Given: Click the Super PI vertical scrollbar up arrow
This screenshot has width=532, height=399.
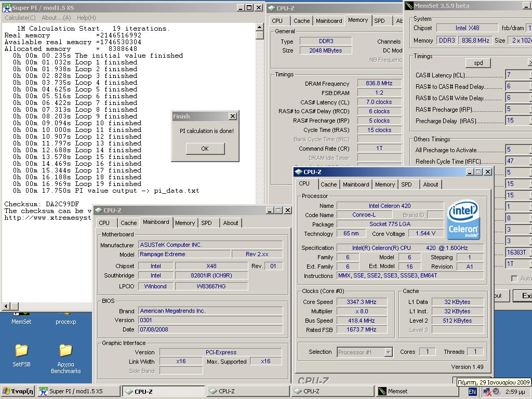Looking at the screenshot, I should pos(260,27).
